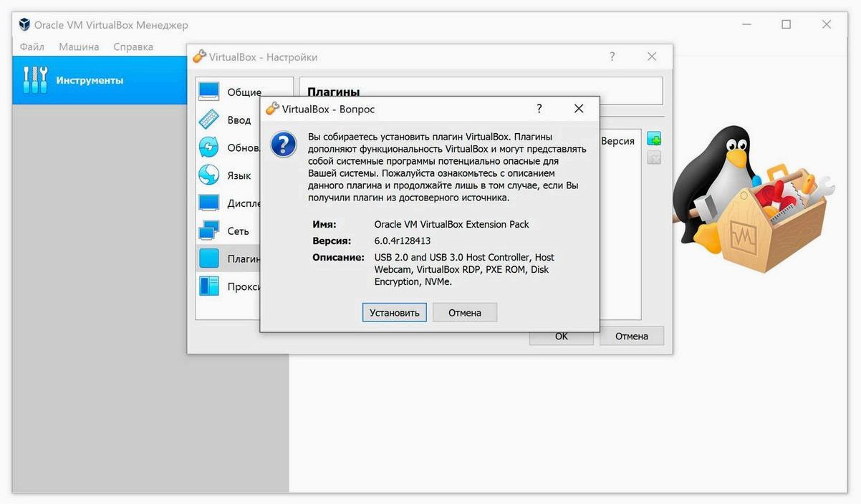Click the Ввод keyboard icon
This screenshot has width=861, height=504.
[x=208, y=119]
